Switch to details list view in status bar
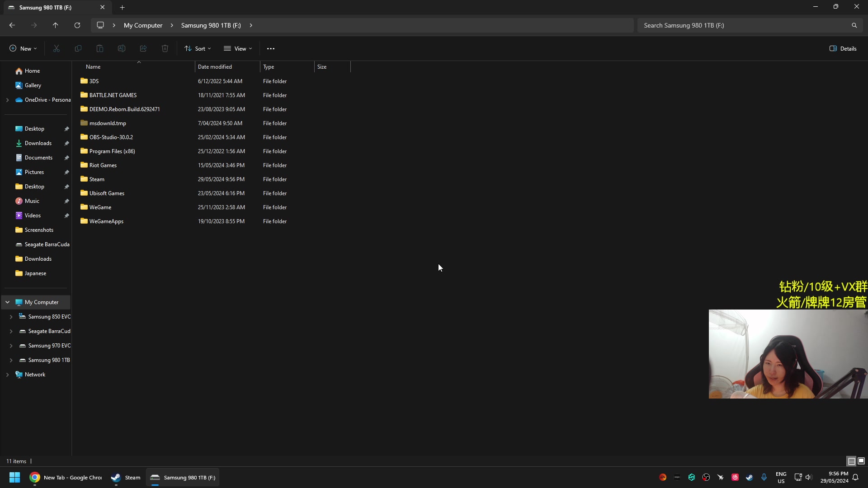 coord(851,461)
